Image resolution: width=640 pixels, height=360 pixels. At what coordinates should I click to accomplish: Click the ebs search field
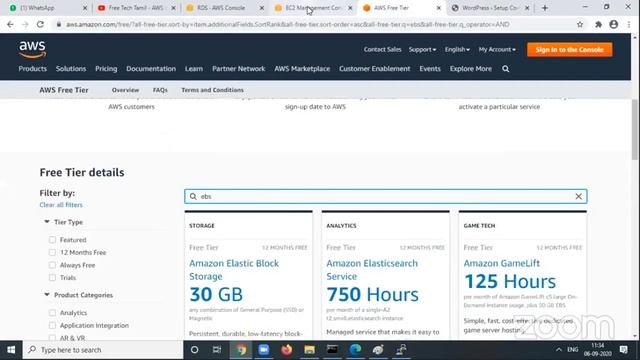385,196
